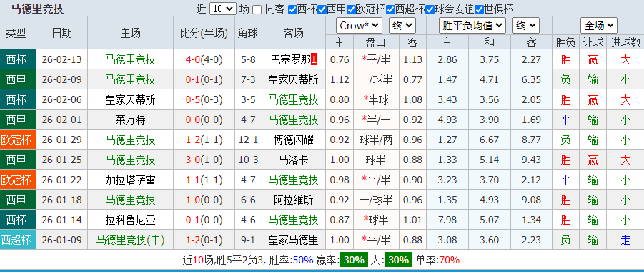The height and width of the screenshot is (272, 644).
Task: Uncheck the 世俱杯 filter checkbox
Action: click(x=479, y=9)
